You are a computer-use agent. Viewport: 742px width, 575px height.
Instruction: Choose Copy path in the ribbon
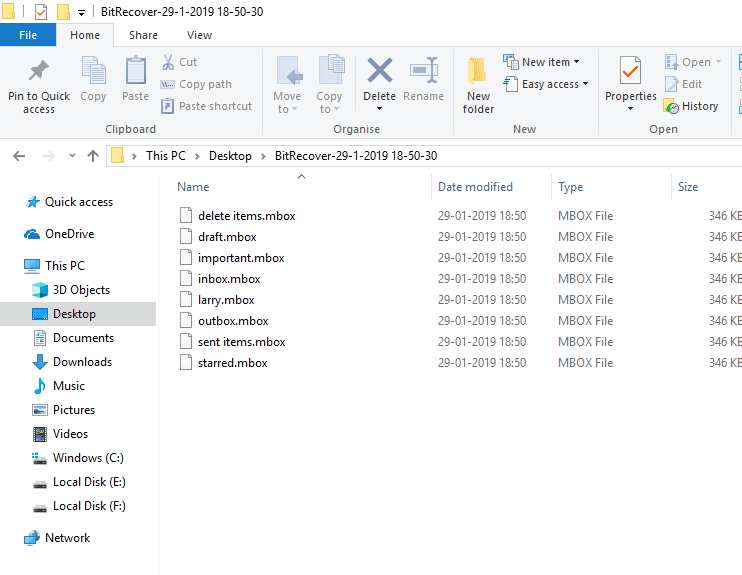tap(196, 84)
